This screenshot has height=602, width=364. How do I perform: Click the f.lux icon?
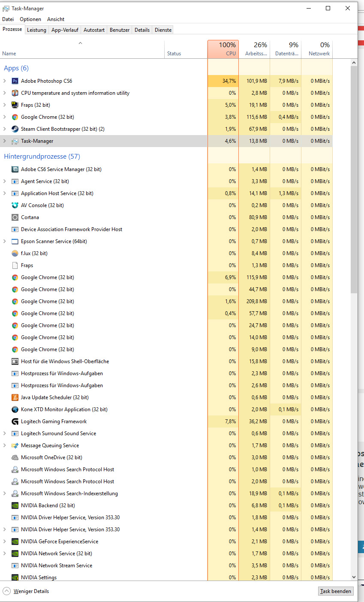(x=15, y=253)
